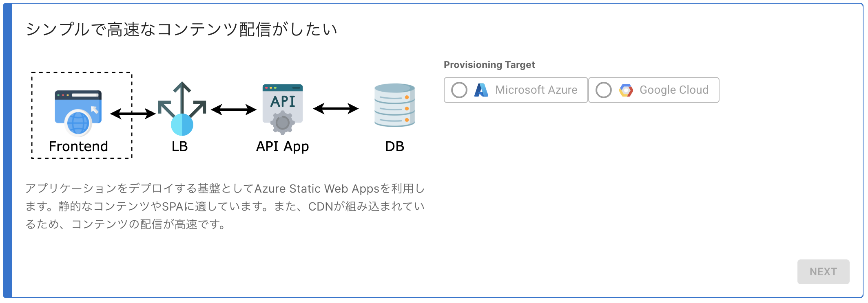Click the Google Cloud logo icon

(626, 90)
